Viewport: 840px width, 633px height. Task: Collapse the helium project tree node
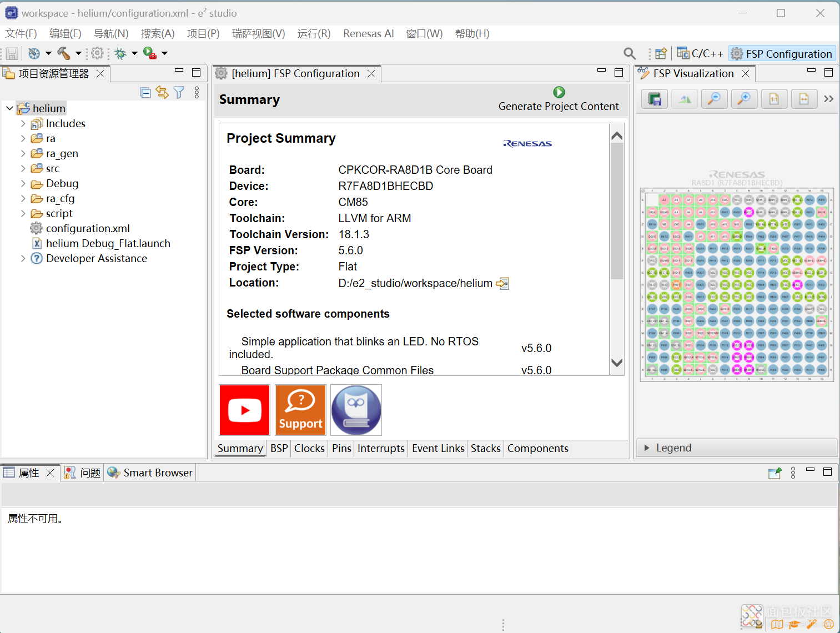pos(9,108)
